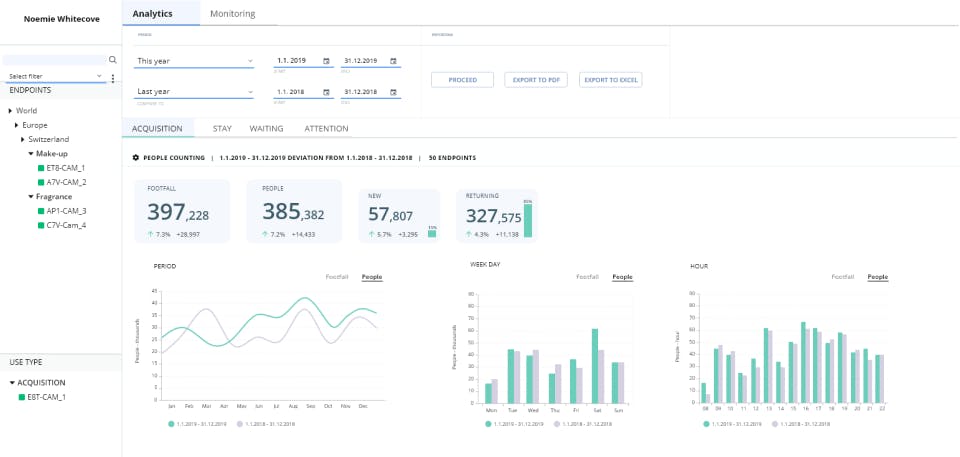Open calendar picker for 1.1.2018 start date
Viewport: 960px width, 457px height.
coord(327,92)
